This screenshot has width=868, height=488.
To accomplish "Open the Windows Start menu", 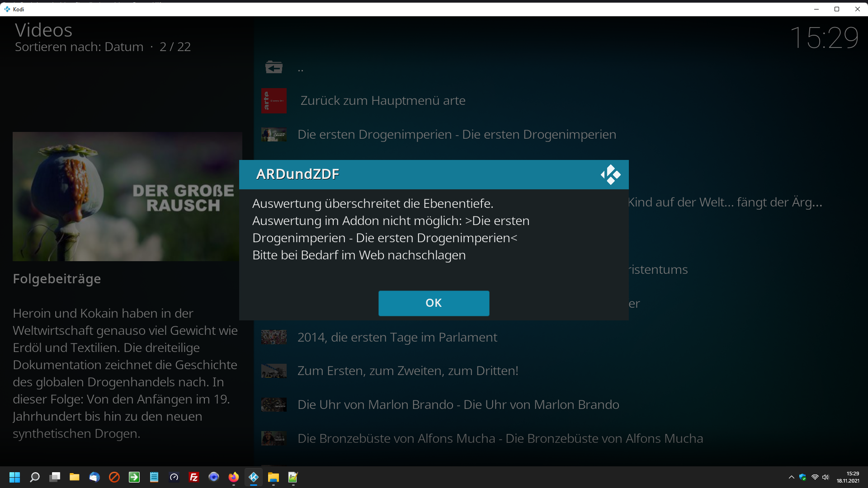I will click(x=14, y=477).
